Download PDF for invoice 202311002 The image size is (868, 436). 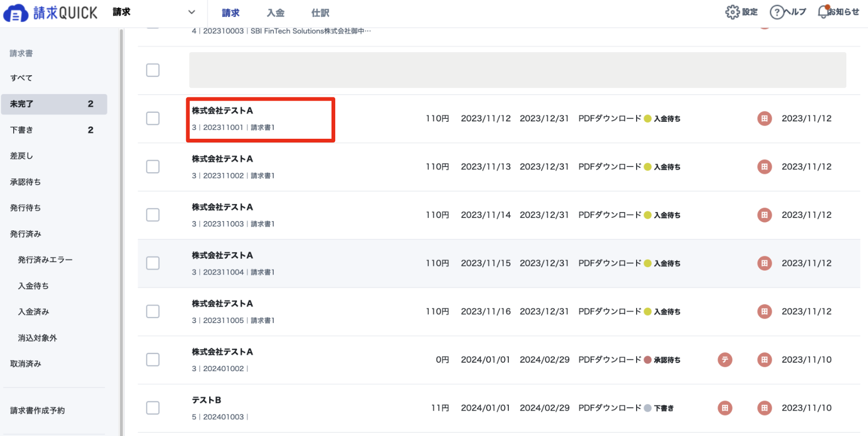click(x=609, y=166)
